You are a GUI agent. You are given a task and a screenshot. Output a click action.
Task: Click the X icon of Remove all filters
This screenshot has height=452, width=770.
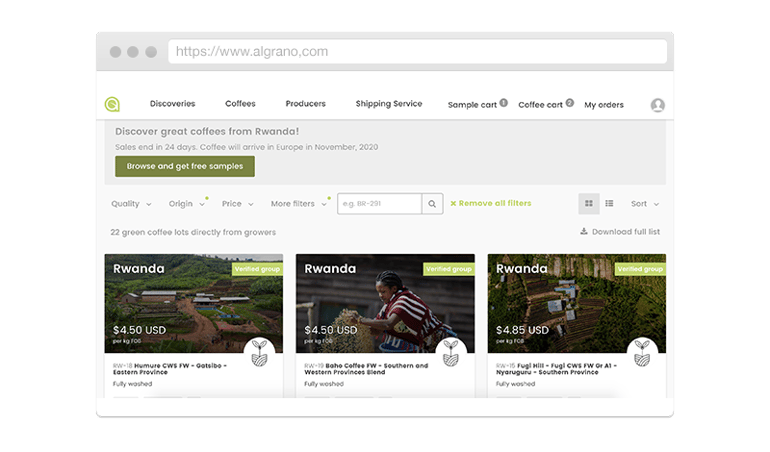[x=453, y=203]
